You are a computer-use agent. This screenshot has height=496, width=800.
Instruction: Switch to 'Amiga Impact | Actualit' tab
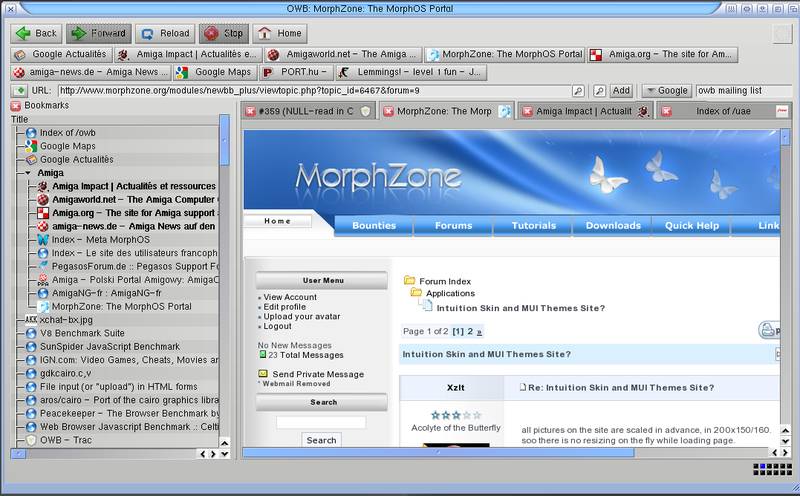(584, 111)
